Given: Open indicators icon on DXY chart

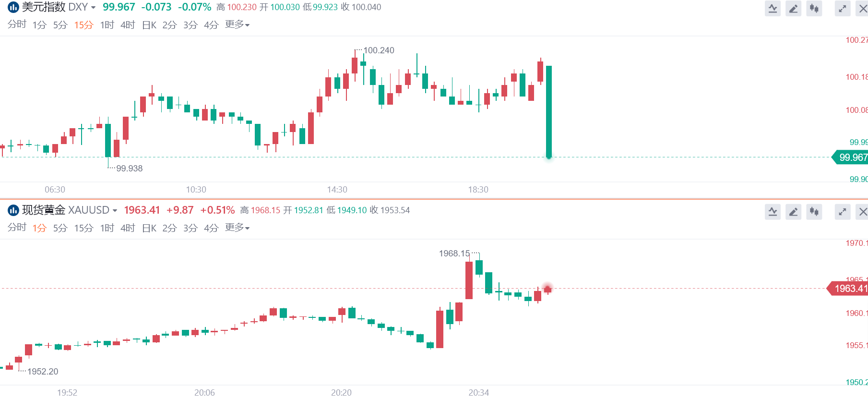Looking at the screenshot, I should [773, 9].
